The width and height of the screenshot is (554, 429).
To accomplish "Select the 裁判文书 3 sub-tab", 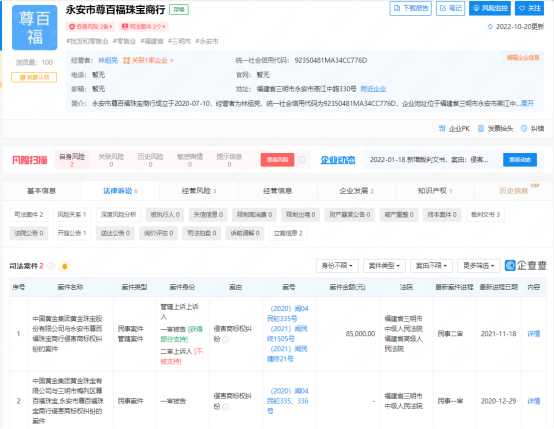I will click(x=485, y=215).
